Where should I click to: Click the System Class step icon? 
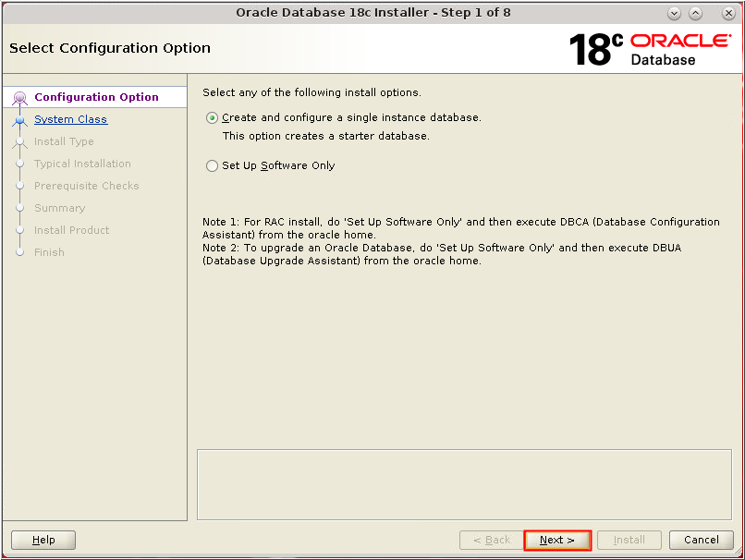20,118
